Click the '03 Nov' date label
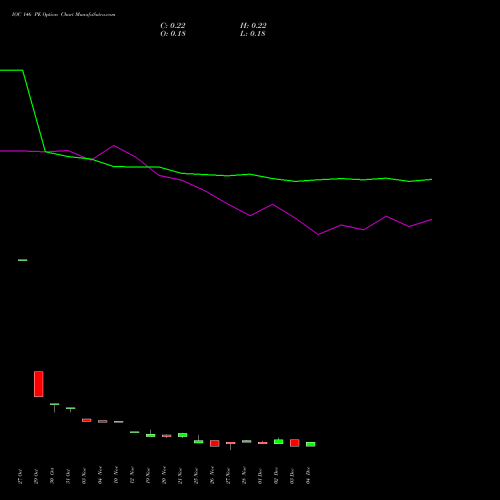 click(84, 476)
